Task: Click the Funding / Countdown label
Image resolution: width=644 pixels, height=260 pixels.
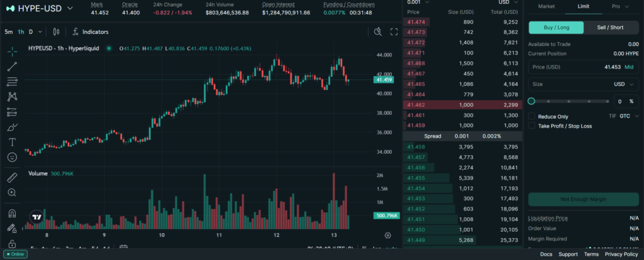Action: 348,4
